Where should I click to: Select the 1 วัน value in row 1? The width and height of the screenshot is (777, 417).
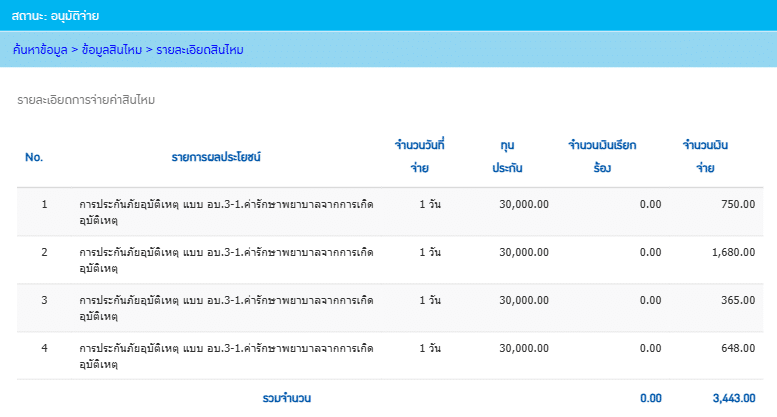[x=430, y=204]
